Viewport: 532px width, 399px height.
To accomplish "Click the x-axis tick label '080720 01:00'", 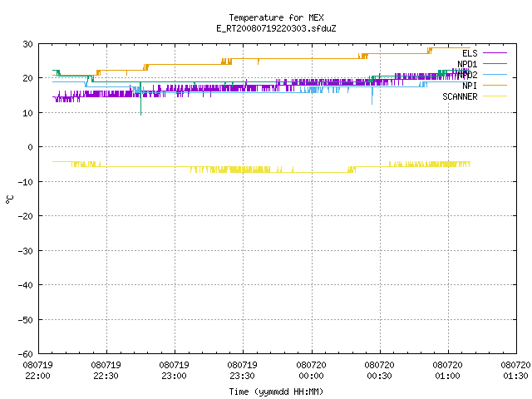I will [447, 371].
